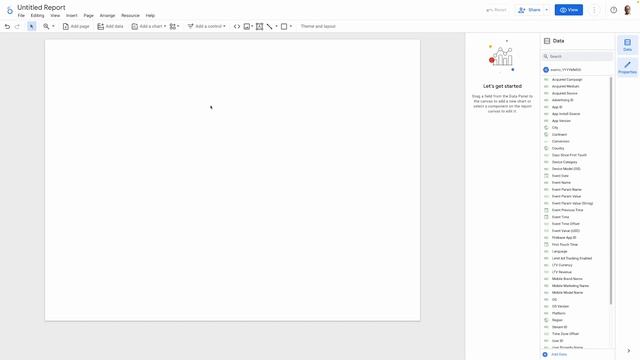640x360 pixels.
Task: Select the Acquired Campaign field
Action: click(x=567, y=80)
